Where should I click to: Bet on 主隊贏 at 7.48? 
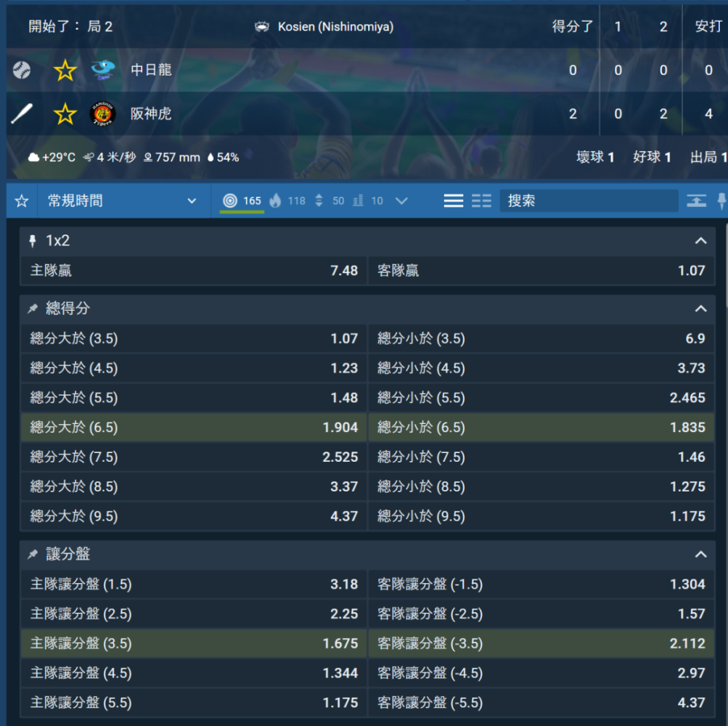coord(194,271)
